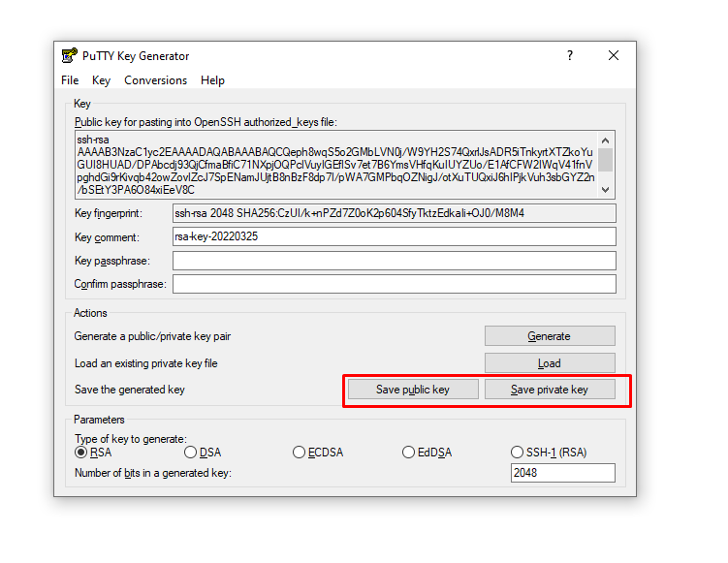
Task: Click 'Load an existing private key file' text
Action: (x=146, y=363)
